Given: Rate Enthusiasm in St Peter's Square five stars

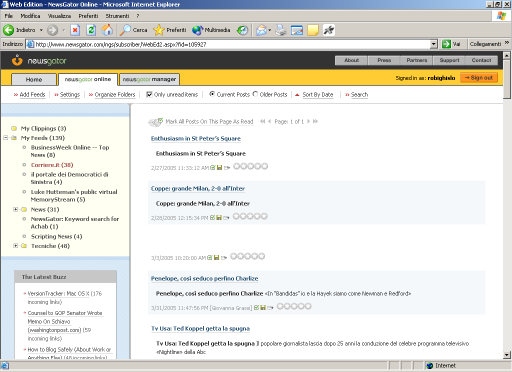Looking at the screenshot, I should [264, 166].
